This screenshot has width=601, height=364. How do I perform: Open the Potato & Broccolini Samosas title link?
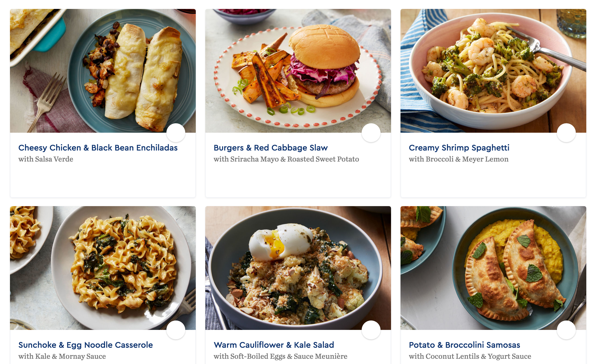[465, 345]
